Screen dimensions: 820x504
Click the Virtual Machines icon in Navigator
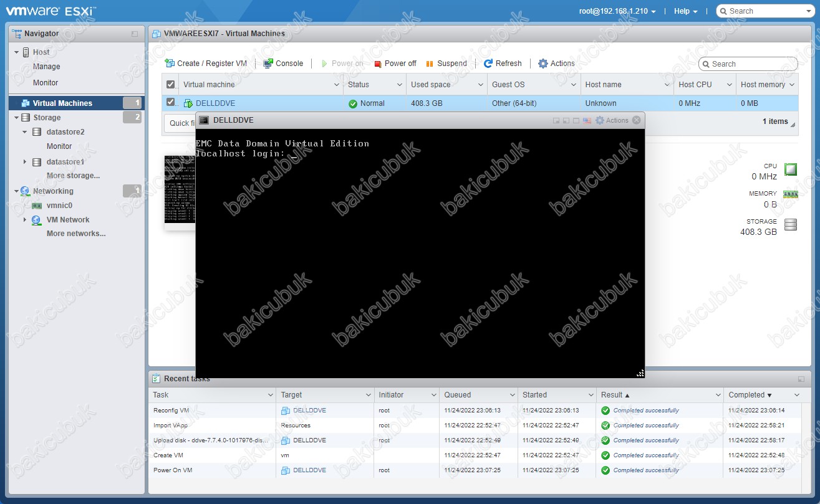click(x=26, y=103)
